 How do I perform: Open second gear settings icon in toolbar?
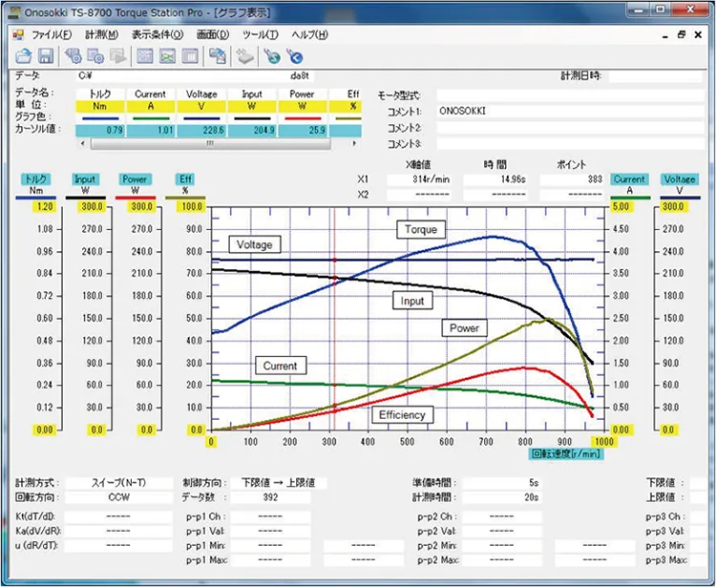pos(95,56)
